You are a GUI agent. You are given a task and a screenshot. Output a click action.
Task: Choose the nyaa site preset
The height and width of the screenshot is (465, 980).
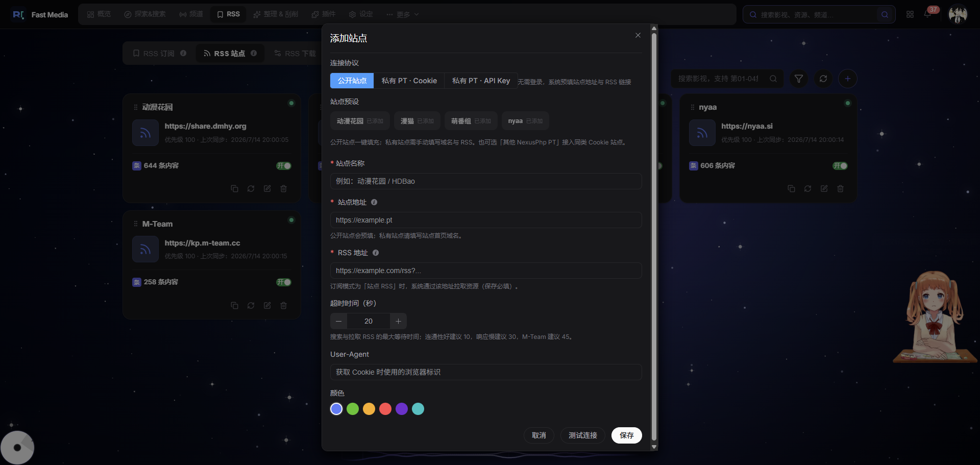coord(525,121)
